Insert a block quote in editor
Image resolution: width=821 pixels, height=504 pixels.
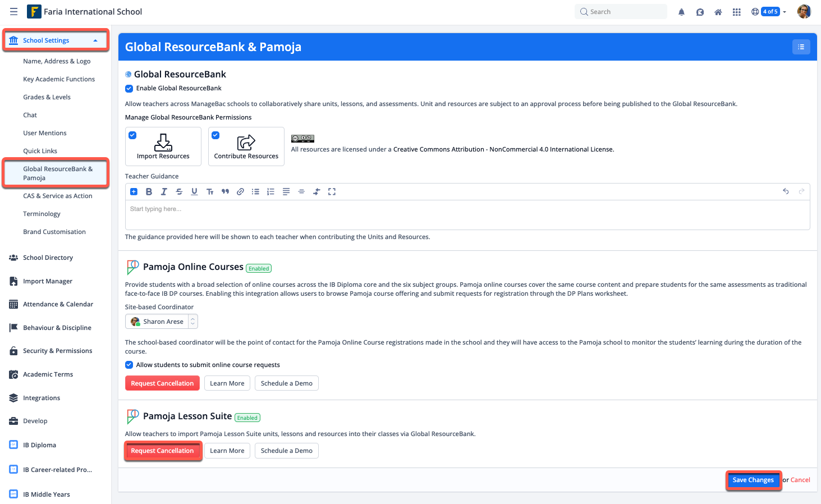[225, 191]
